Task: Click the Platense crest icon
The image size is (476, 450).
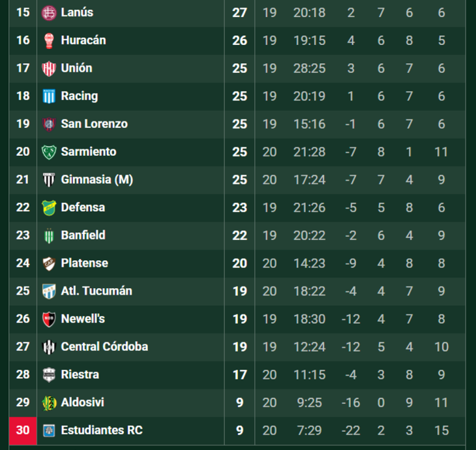Action: (49, 263)
